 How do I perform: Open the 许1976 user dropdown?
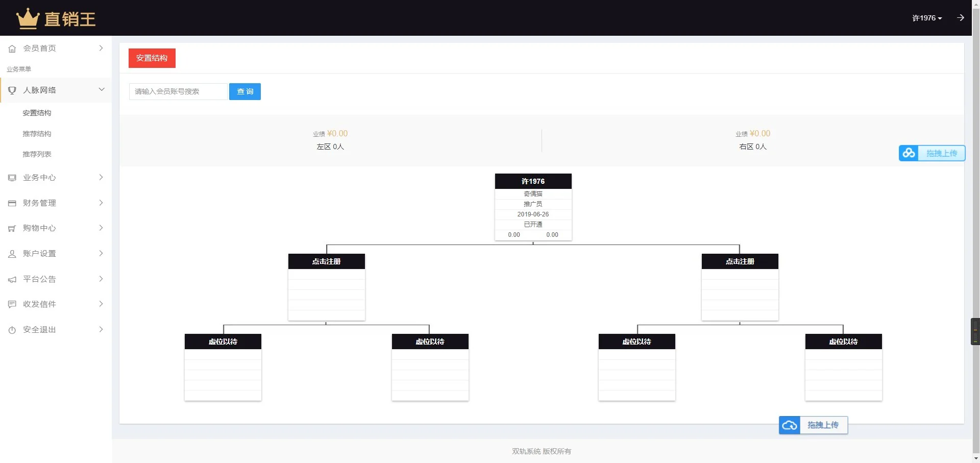click(x=926, y=18)
